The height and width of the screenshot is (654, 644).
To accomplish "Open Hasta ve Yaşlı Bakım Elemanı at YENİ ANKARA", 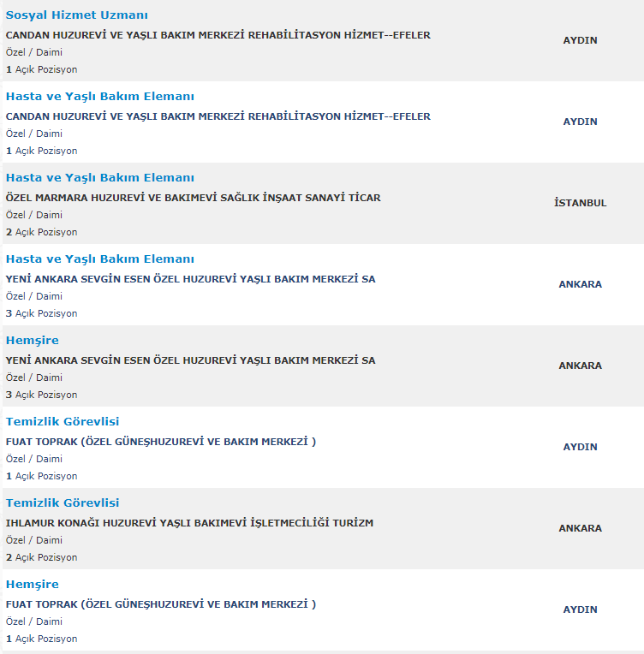I will (x=99, y=259).
